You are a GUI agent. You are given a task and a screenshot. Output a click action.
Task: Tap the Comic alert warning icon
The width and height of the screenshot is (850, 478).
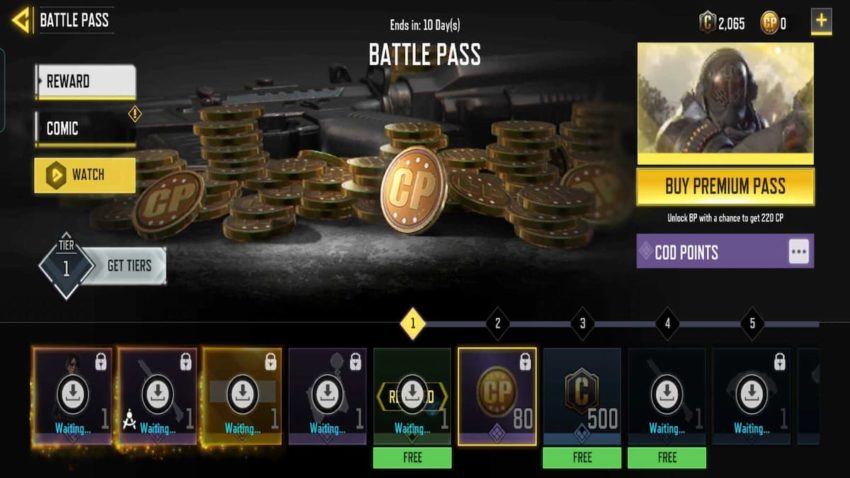(134, 114)
